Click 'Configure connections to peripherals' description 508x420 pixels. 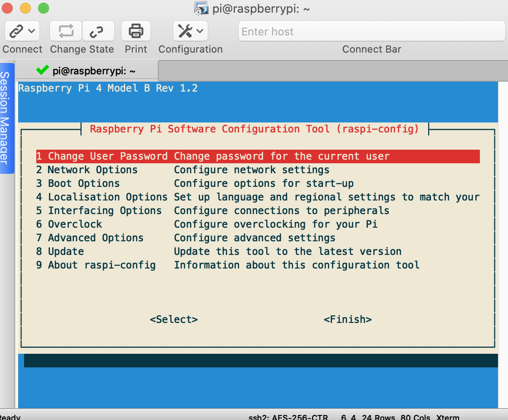pyautogui.click(x=282, y=210)
